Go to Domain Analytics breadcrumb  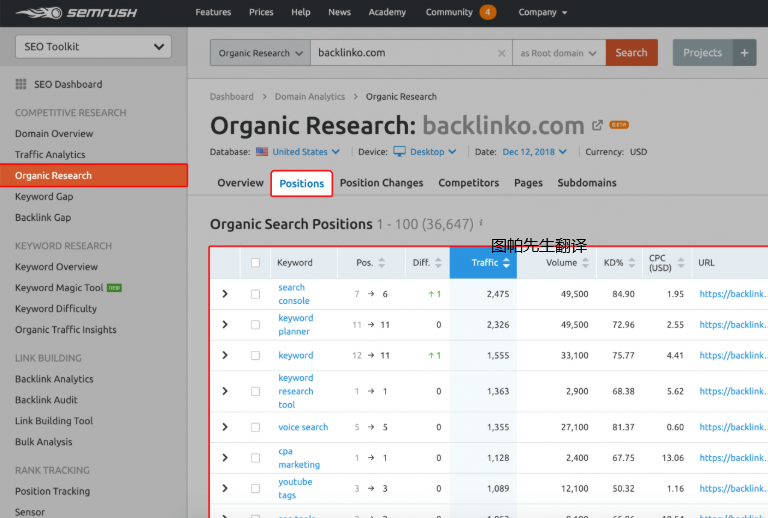[310, 97]
